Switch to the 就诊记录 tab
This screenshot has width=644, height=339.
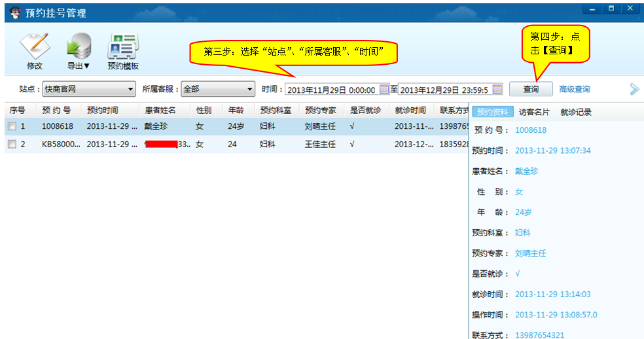(576, 112)
